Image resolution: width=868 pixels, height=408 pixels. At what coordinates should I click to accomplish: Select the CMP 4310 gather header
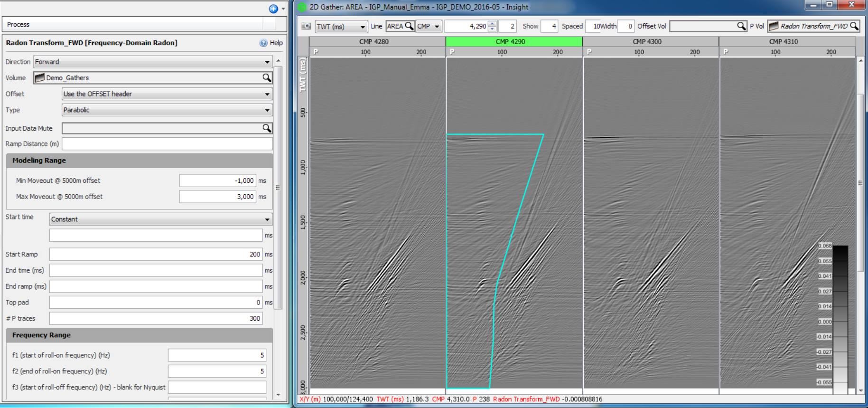[788, 42]
